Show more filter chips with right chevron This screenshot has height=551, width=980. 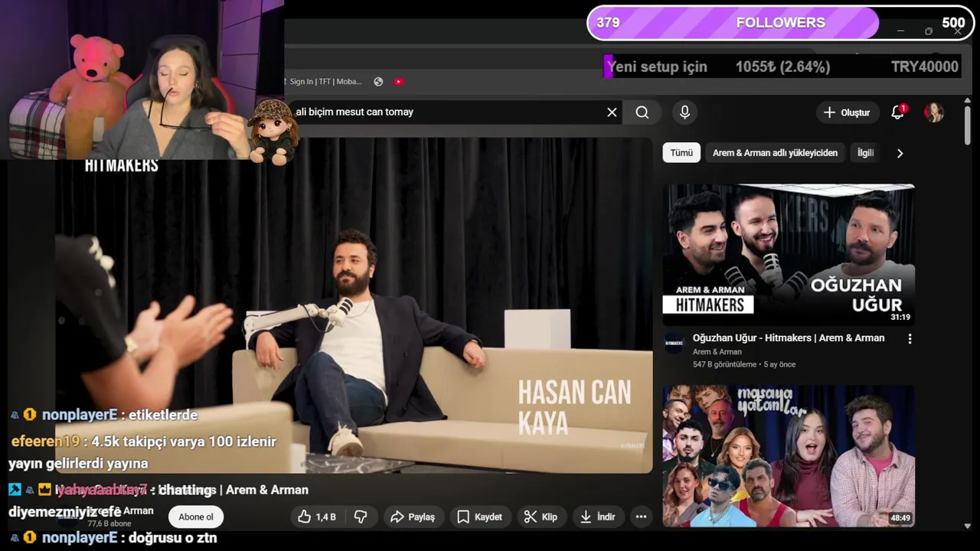pos(900,153)
